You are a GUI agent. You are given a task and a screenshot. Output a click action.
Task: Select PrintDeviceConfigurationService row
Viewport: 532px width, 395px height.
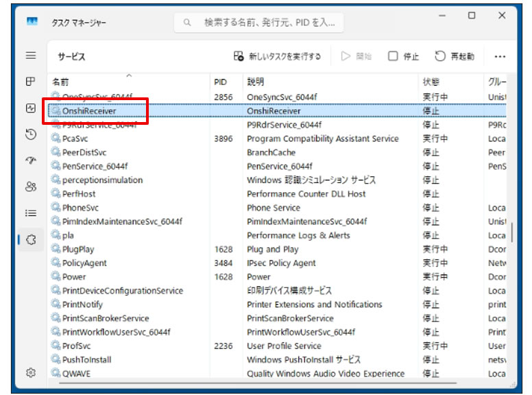point(277,291)
